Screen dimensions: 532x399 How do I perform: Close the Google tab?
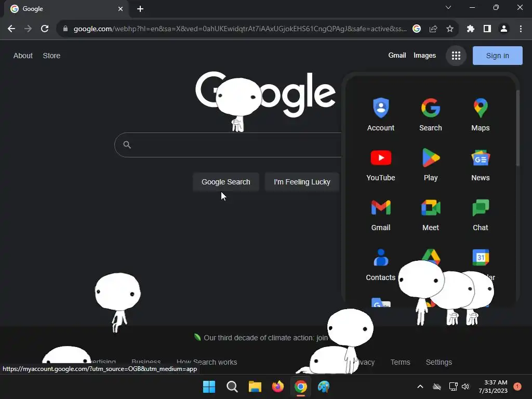[121, 9]
